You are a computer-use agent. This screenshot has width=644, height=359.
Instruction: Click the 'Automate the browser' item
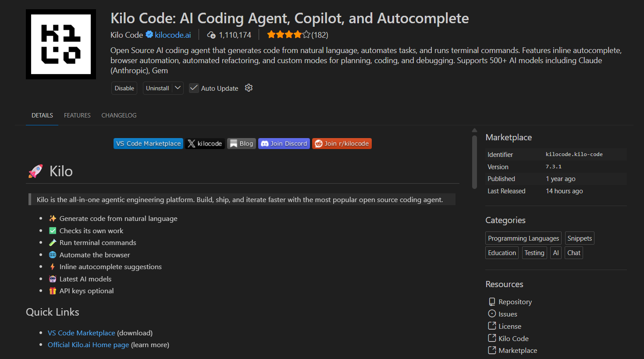pos(95,255)
